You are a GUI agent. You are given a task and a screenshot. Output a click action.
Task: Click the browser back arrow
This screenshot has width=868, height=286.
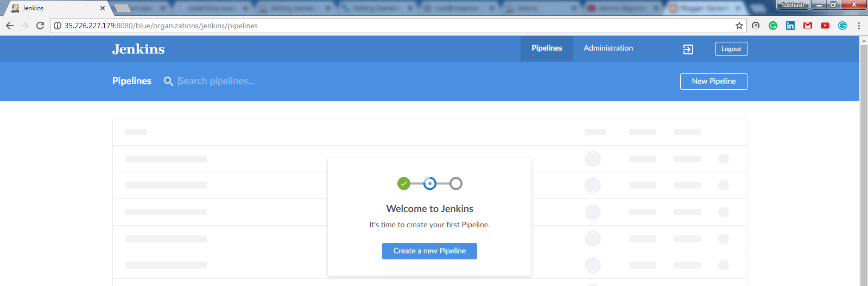10,26
